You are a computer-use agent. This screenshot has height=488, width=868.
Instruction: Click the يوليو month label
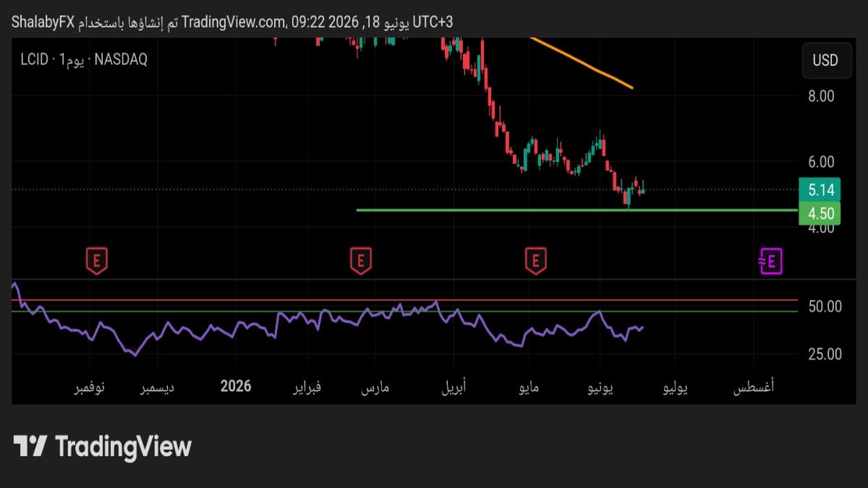[676, 388]
